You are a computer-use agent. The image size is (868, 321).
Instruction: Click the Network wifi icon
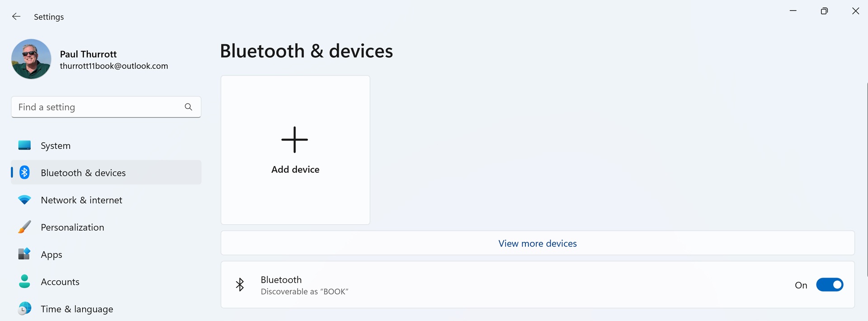(24, 200)
